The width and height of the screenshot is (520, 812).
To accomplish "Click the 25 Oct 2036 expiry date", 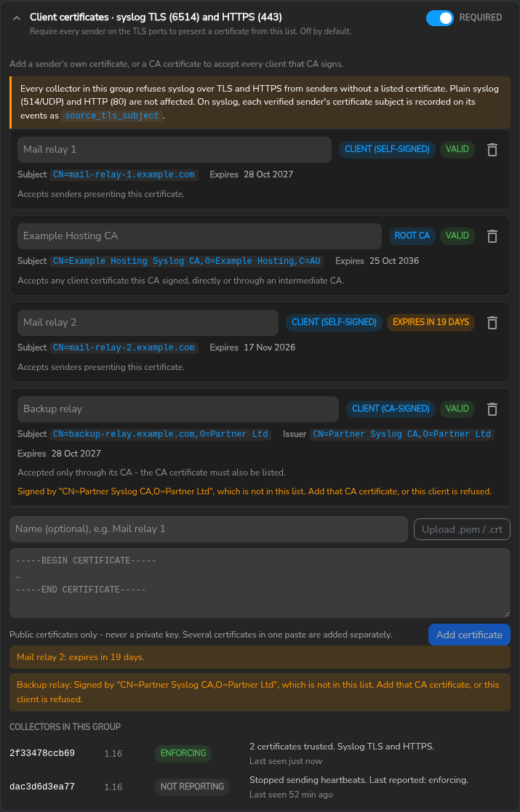I will click(395, 261).
